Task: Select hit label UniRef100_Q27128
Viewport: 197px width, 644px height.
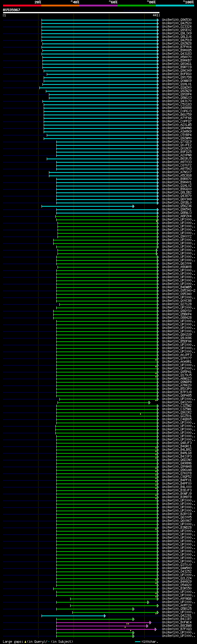Action: pyautogui.click(x=177, y=304)
